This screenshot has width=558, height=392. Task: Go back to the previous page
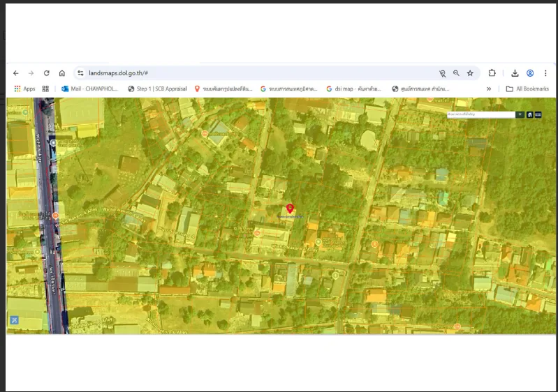tap(16, 73)
